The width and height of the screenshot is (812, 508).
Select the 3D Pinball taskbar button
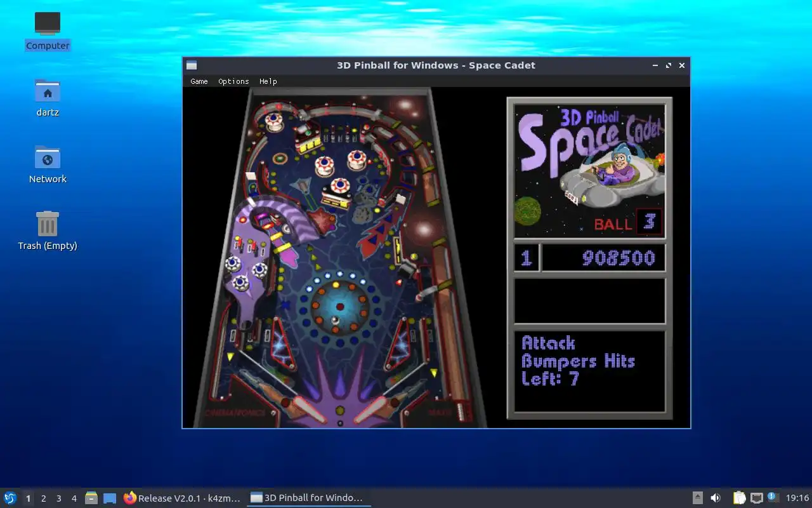[x=308, y=498]
